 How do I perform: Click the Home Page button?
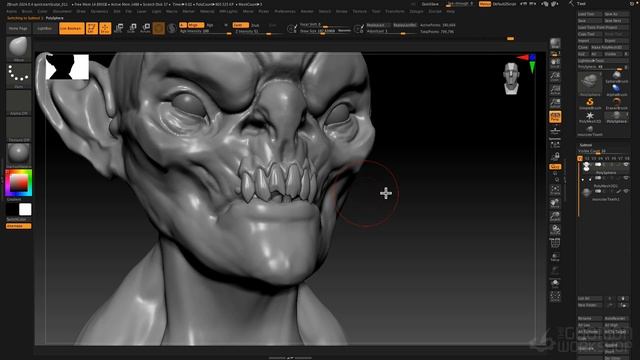coord(18,29)
